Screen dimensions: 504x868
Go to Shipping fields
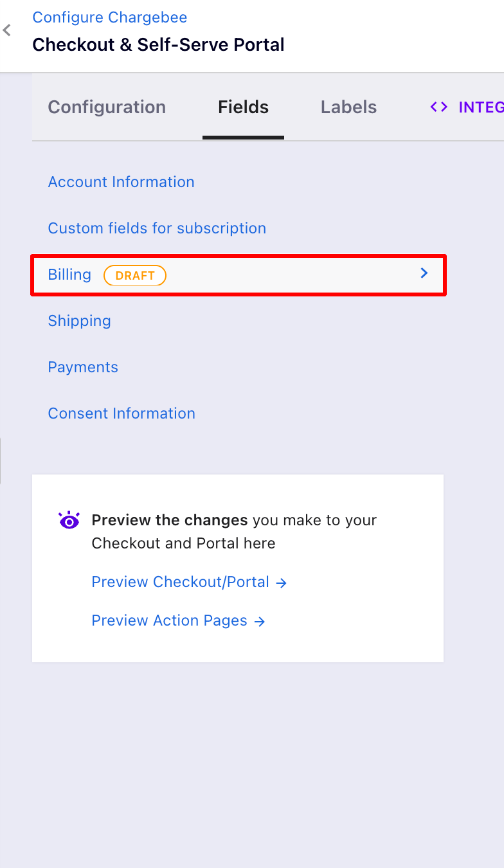pyautogui.click(x=79, y=321)
